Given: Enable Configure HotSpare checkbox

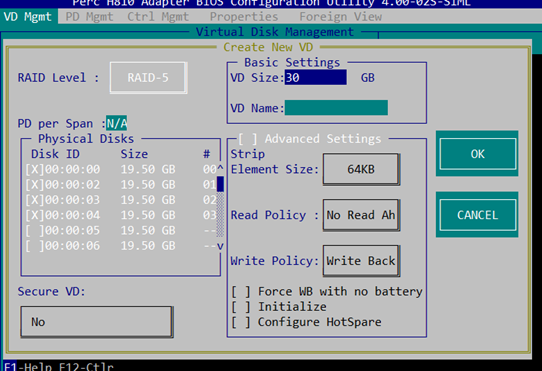Looking at the screenshot, I should tap(241, 322).
